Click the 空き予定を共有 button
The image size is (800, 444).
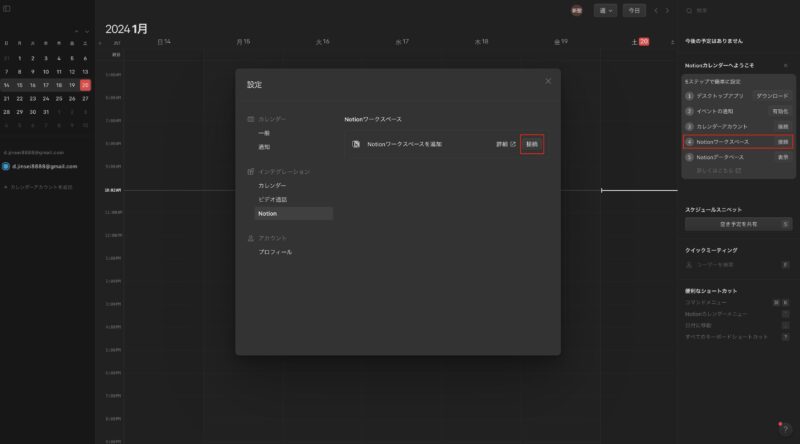(x=738, y=224)
